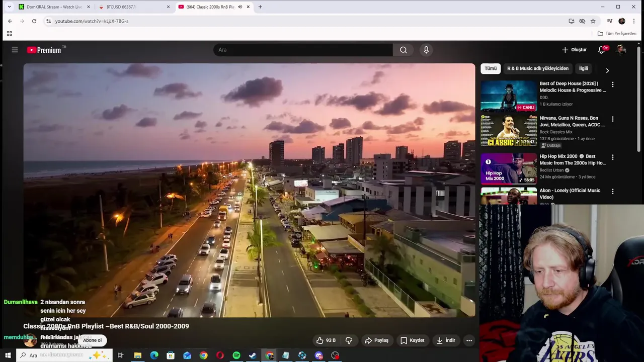Open more actions for the video
This screenshot has height=362, width=644.
point(469,340)
